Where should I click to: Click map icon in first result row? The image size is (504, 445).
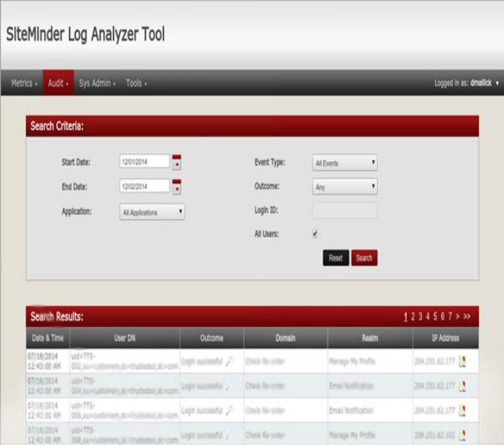tap(462, 361)
